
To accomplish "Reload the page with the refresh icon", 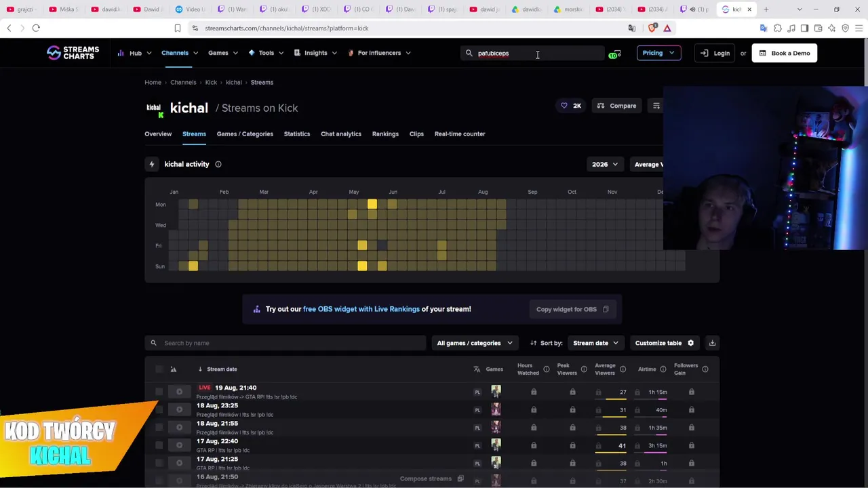I will (x=36, y=28).
